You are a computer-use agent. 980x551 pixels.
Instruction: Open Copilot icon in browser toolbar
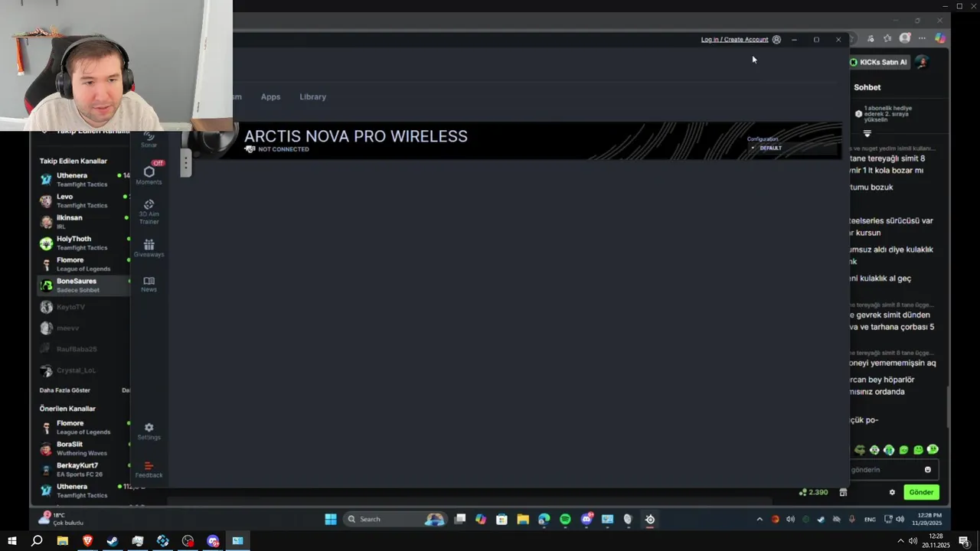pyautogui.click(x=939, y=38)
